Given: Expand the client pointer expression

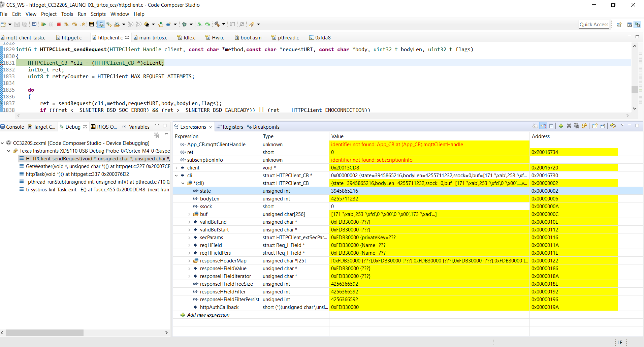Looking at the screenshot, I should click(x=176, y=168).
